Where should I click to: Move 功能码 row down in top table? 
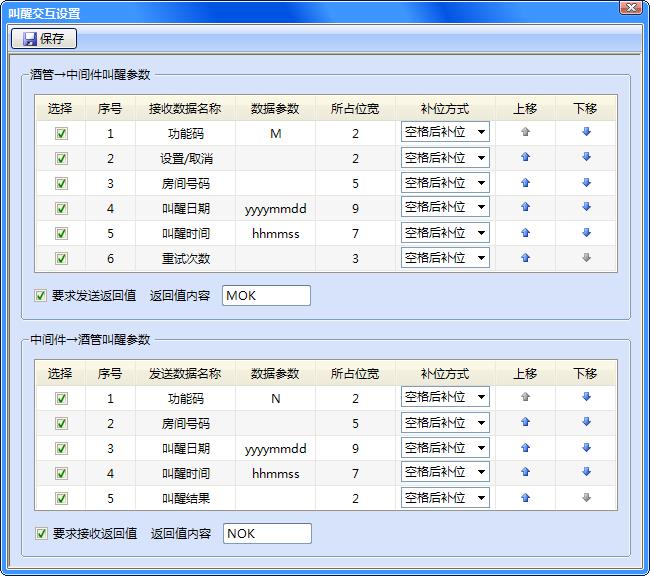tap(586, 132)
